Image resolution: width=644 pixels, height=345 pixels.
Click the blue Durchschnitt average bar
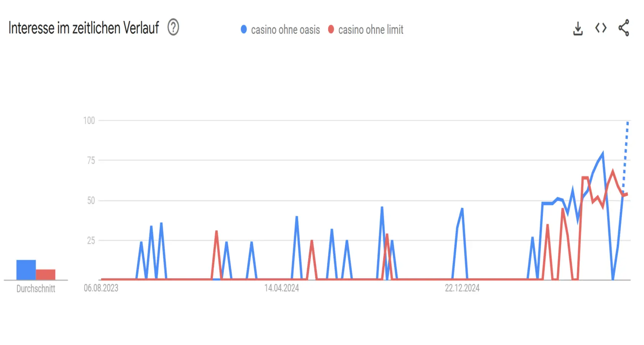26,270
